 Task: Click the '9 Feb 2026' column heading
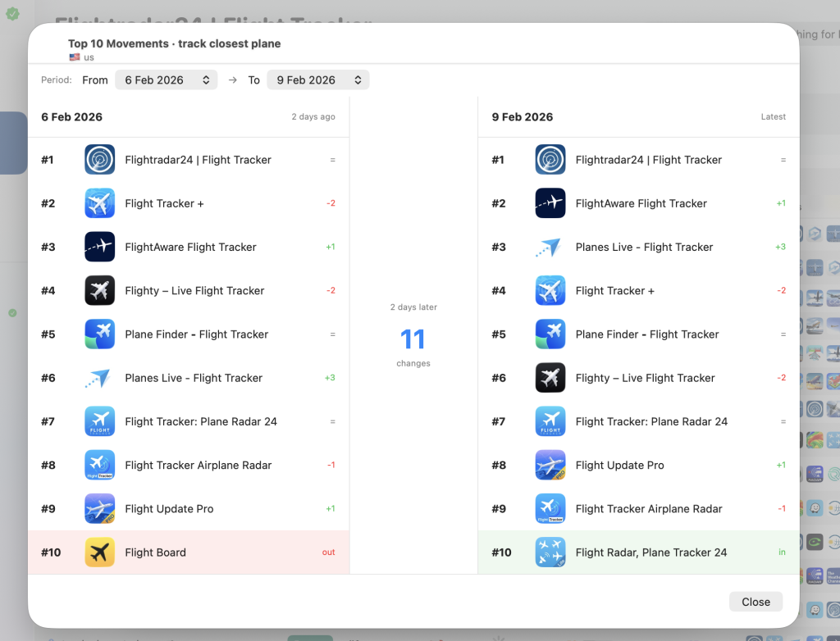coord(523,116)
